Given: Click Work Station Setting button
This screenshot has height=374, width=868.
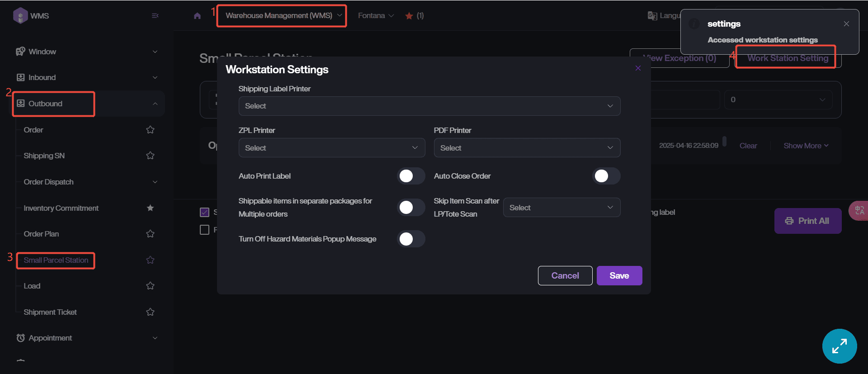Looking at the screenshot, I should (x=788, y=58).
